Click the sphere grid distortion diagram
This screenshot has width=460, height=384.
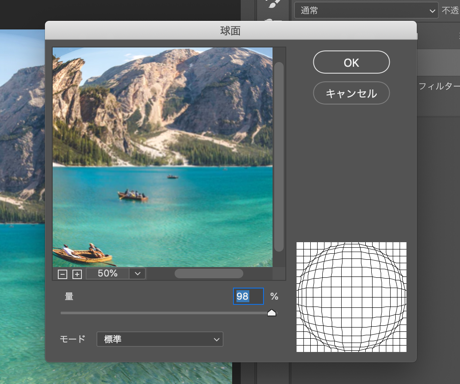pyautogui.click(x=351, y=297)
